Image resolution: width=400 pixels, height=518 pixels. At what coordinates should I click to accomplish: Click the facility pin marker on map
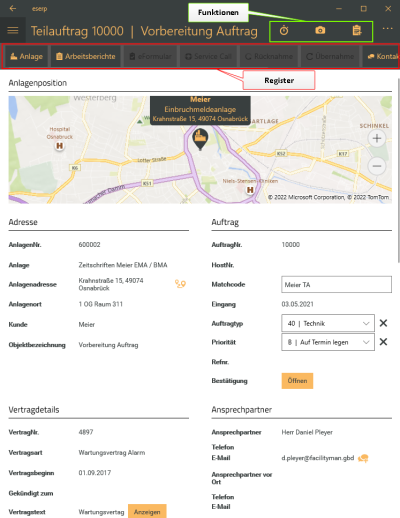coord(200,139)
